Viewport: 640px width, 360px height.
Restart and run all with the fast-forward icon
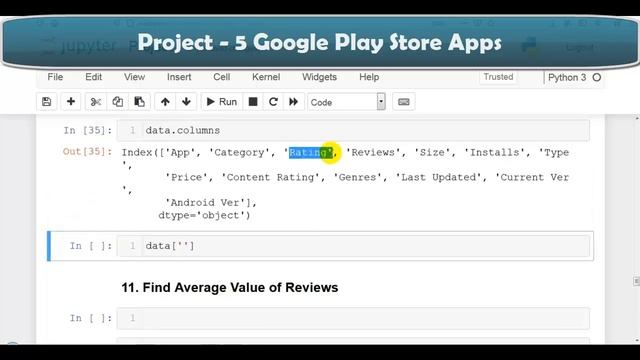pyautogui.click(x=293, y=102)
